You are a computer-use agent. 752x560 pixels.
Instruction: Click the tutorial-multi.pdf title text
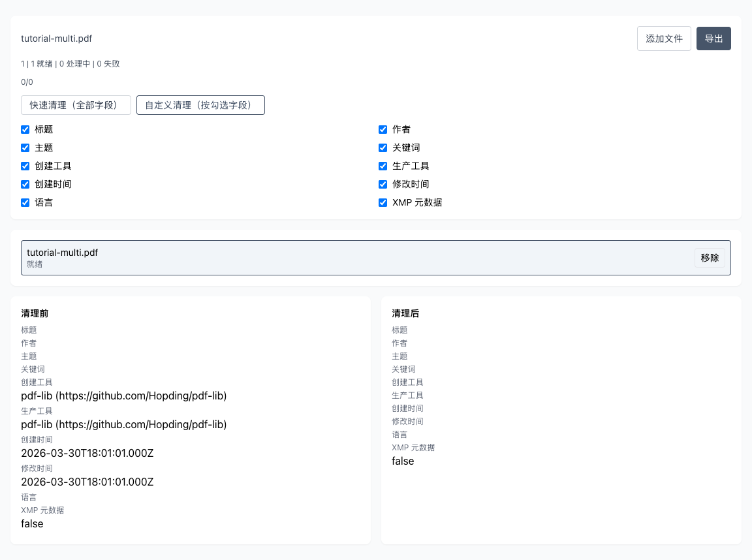tap(56, 39)
